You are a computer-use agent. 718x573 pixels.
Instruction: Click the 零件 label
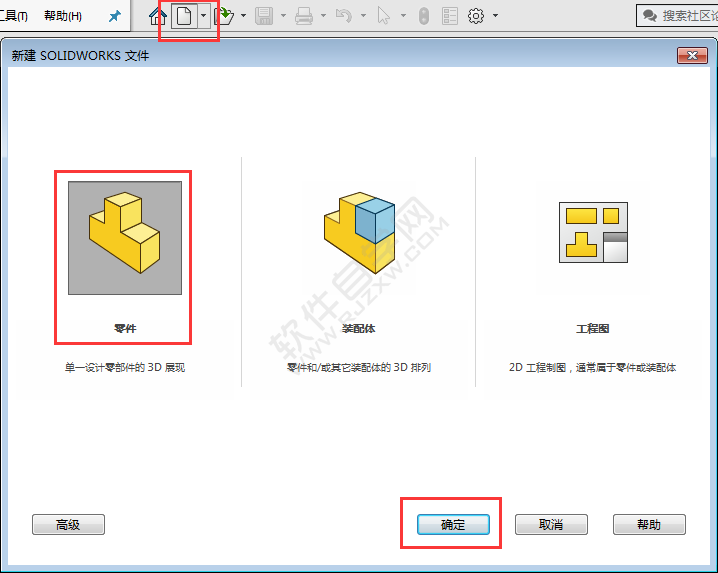click(x=125, y=328)
